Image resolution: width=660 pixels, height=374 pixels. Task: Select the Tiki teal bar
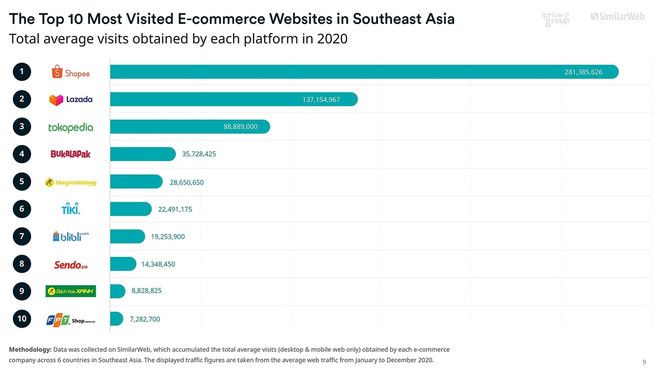(131, 209)
